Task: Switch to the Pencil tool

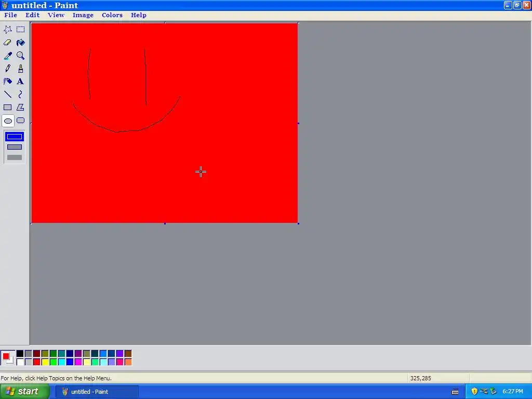Action: 8,69
